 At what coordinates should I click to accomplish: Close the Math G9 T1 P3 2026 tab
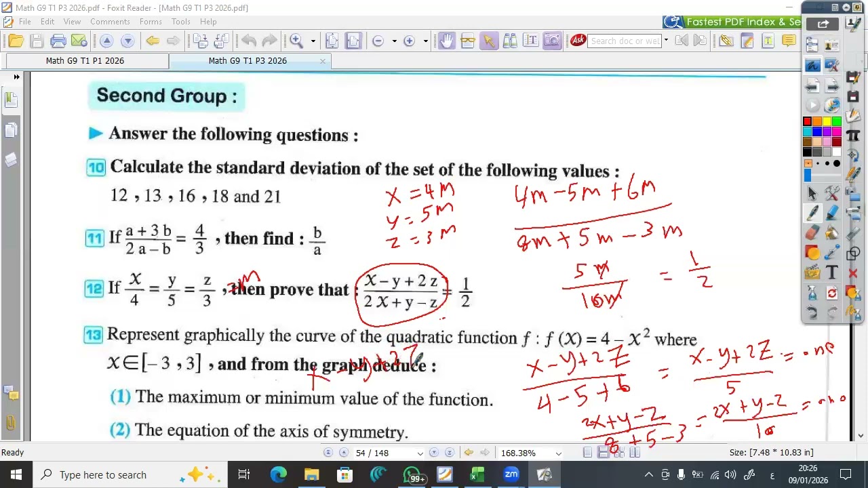[x=323, y=61]
